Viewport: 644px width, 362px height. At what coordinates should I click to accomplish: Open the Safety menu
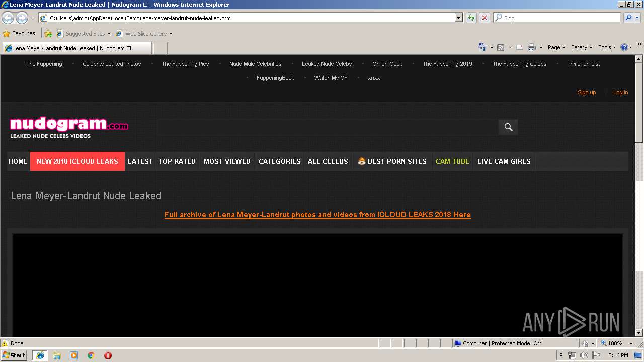(x=582, y=47)
